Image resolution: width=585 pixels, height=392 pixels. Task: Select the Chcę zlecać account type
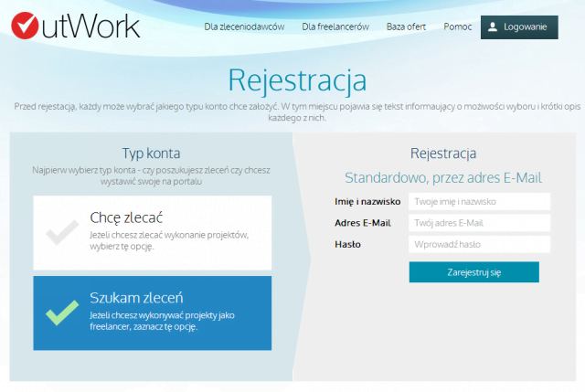coord(153,232)
